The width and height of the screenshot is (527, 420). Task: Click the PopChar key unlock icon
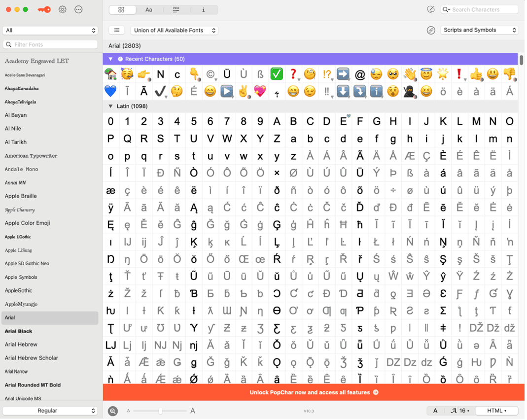click(x=44, y=9)
